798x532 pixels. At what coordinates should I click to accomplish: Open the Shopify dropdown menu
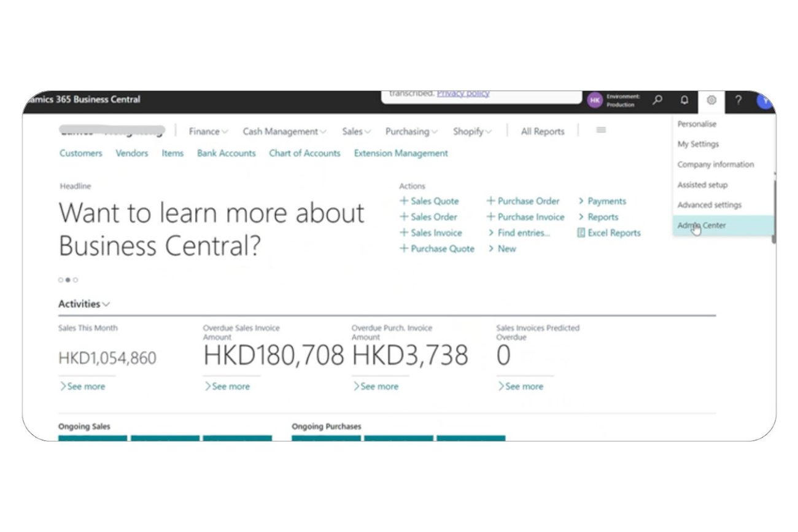tap(473, 131)
